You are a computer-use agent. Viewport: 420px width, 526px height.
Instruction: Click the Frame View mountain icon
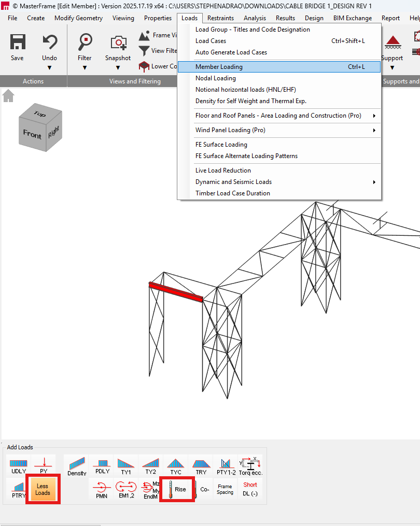pos(144,36)
